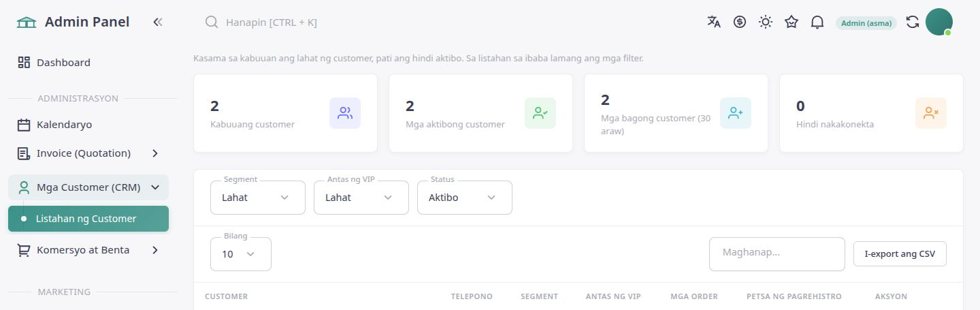This screenshot has height=310, width=980.
Task: Collapse the sidebar with the double-chevron icon
Action: 158,22
